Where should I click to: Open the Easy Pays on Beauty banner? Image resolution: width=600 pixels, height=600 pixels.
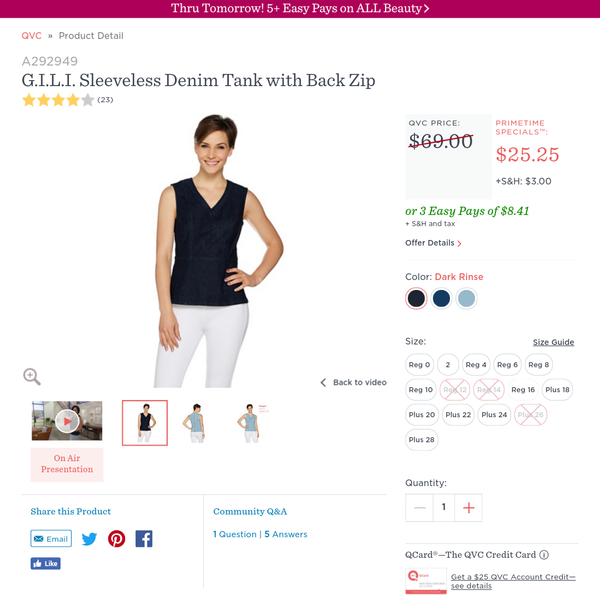[300, 8]
